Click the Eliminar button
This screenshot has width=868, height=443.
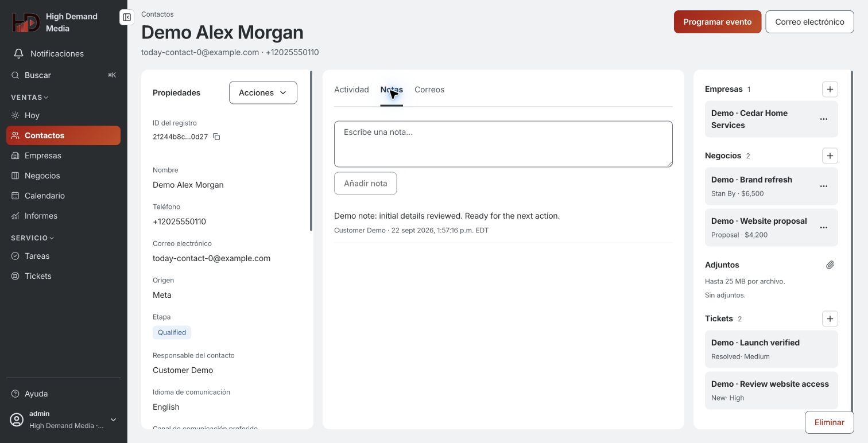pyautogui.click(x=830, y=422)
